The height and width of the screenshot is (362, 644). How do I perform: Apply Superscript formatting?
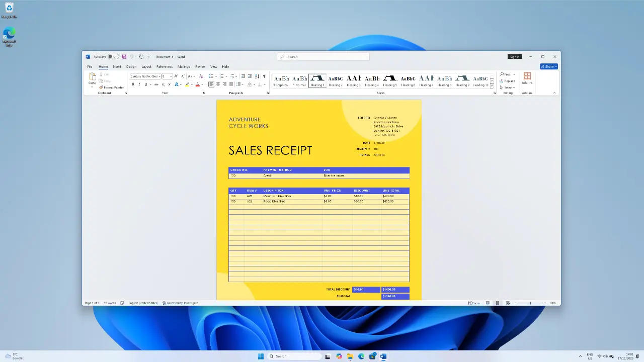click(170, 84)
